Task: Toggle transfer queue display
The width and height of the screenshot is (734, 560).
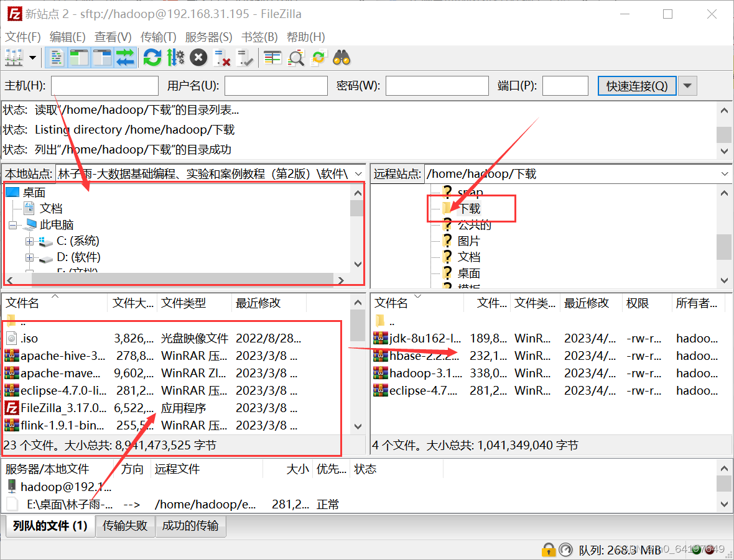Action: (x=125, y=58)
